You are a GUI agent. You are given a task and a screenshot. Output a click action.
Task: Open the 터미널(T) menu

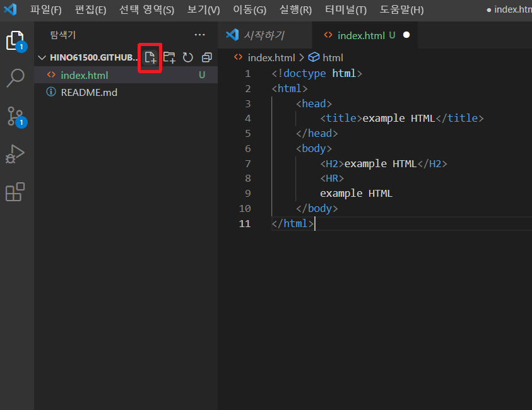pos(345,10)
